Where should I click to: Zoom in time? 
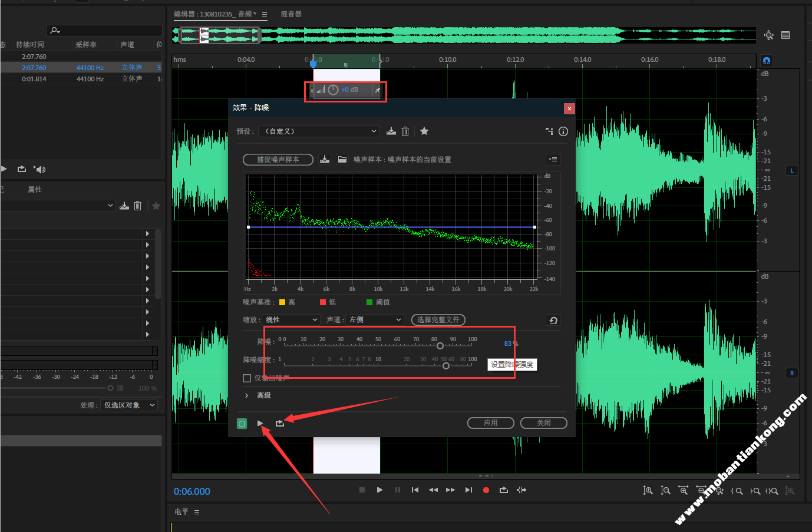[684, 490]
